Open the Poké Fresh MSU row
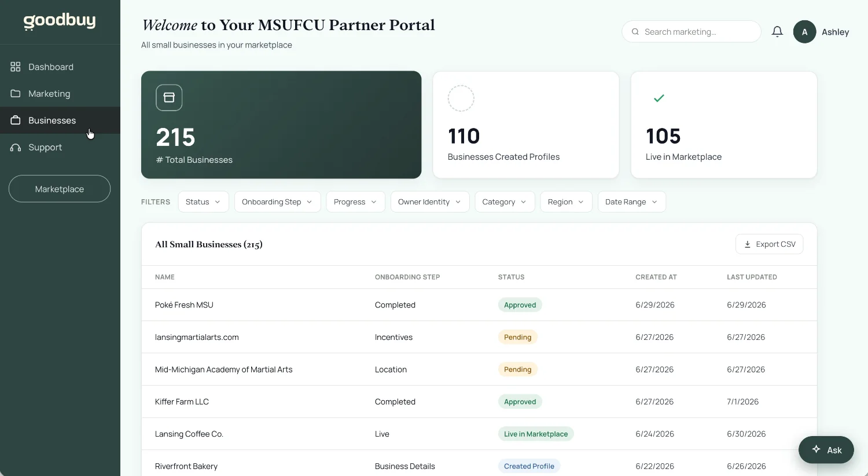Viewport: 868px width, 476px height. pyautogui.click(x=479, y=305)
